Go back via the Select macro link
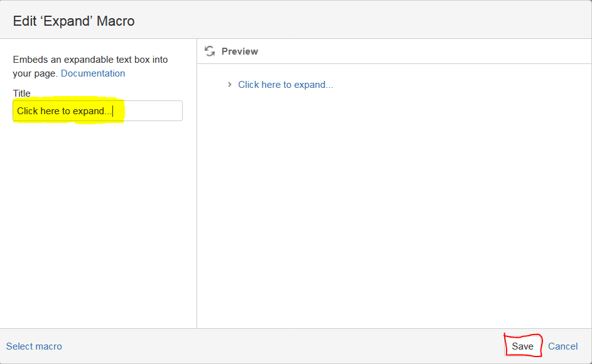The height and width of the screenshot is (364, 592). coord(34,346)
